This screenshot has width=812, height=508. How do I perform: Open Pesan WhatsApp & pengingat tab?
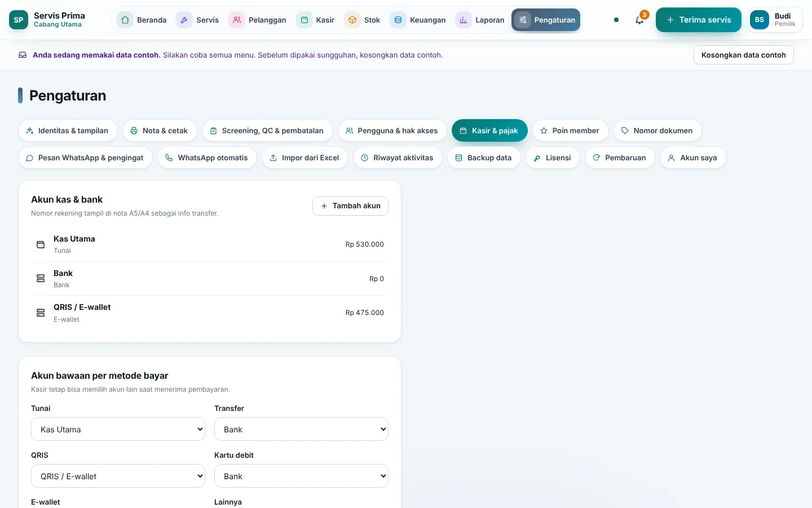tap(85, 158)
